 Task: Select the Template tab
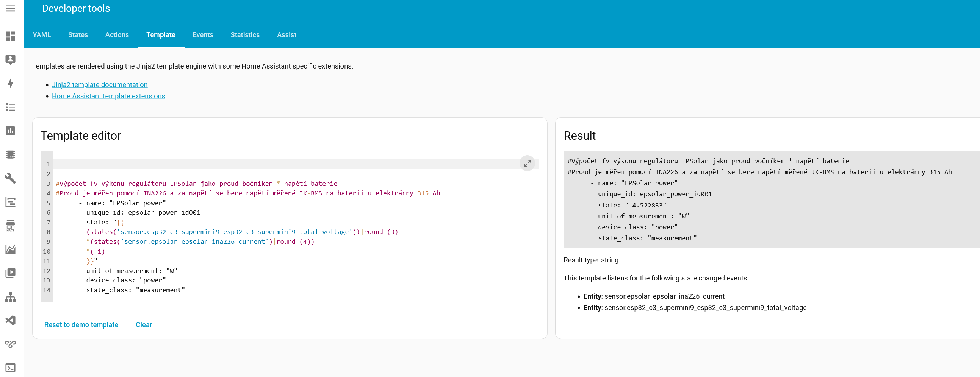[161, 34]
